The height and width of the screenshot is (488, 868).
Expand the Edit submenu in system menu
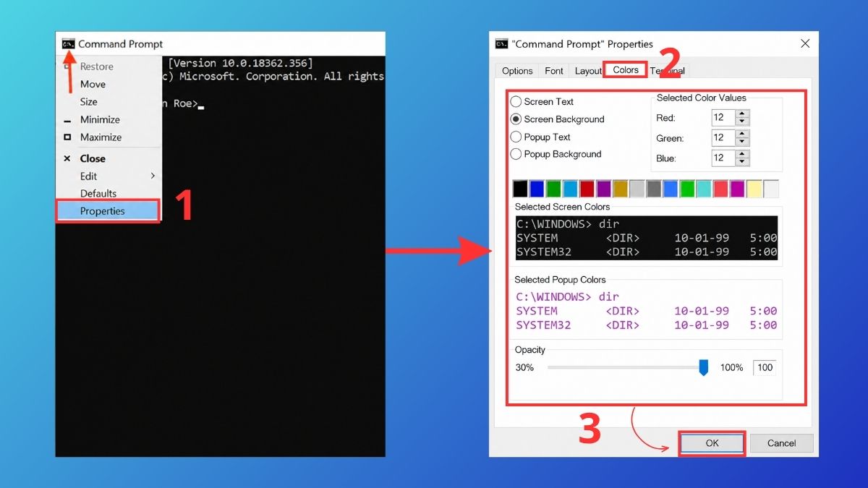click(109, 176)
